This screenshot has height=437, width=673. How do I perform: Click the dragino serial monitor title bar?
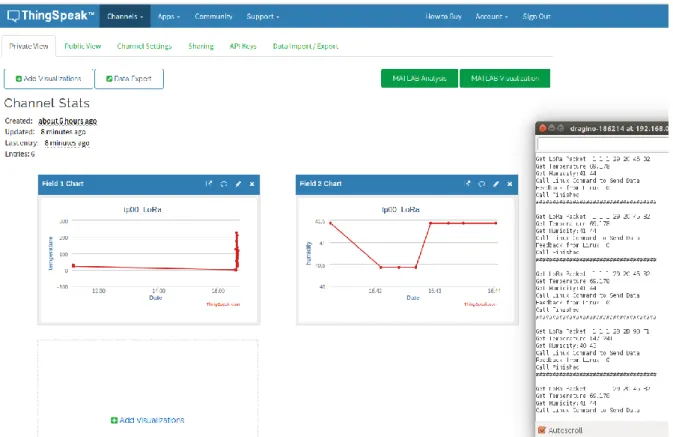point(602,128)
